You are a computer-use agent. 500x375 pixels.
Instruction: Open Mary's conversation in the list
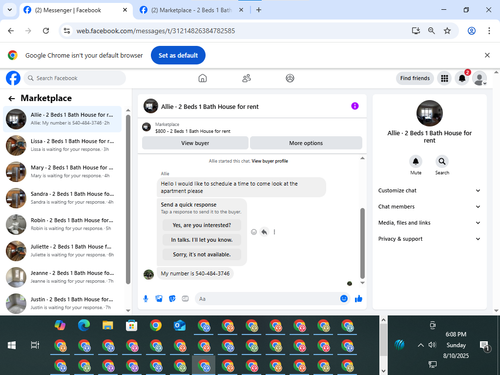click(62, 172)
